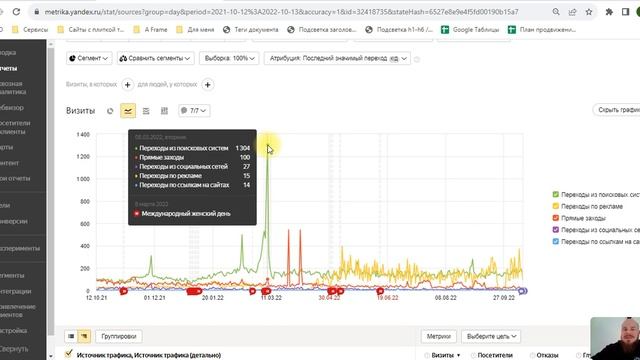Click the red note marker near 19.06.22

point(380,291)
